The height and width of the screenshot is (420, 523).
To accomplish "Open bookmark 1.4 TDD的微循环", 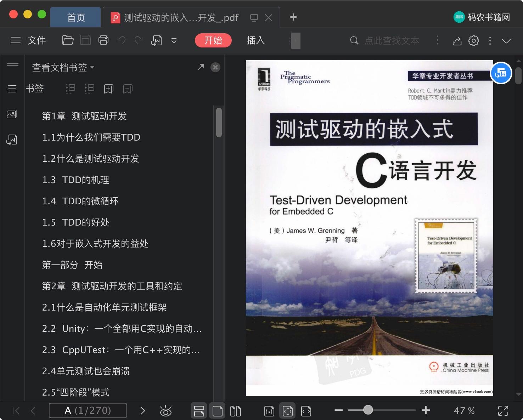I will [x=80, y=201].
